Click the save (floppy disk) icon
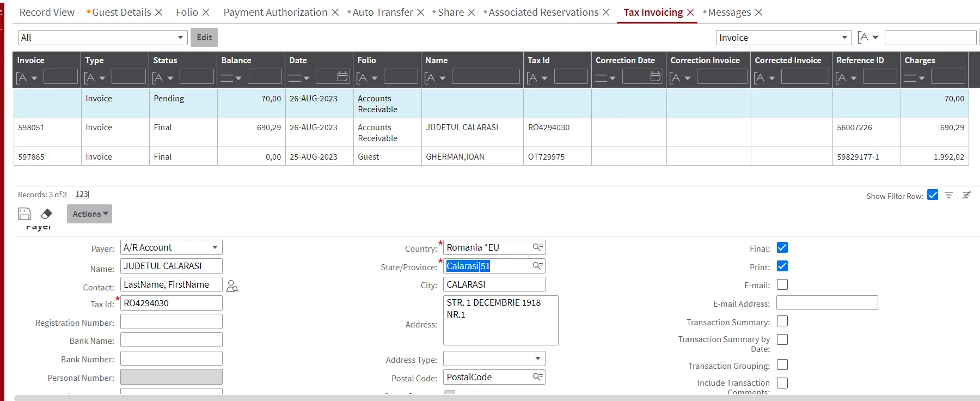980x401 pixels. click(x=24, y=214)
